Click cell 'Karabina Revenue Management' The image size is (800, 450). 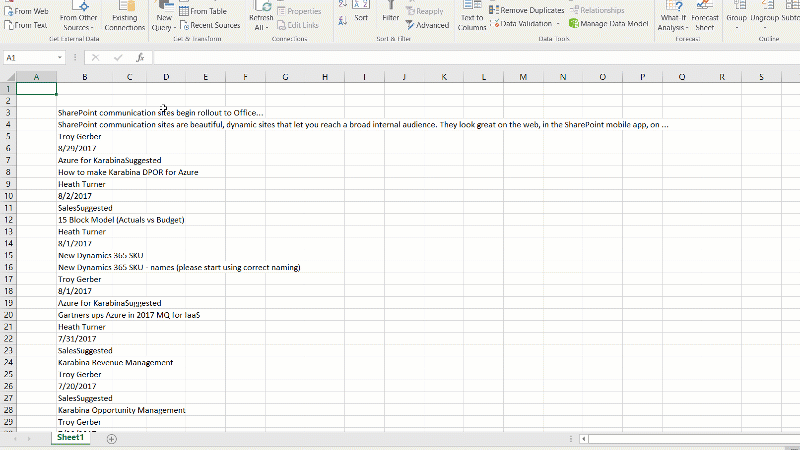(115, 363)
